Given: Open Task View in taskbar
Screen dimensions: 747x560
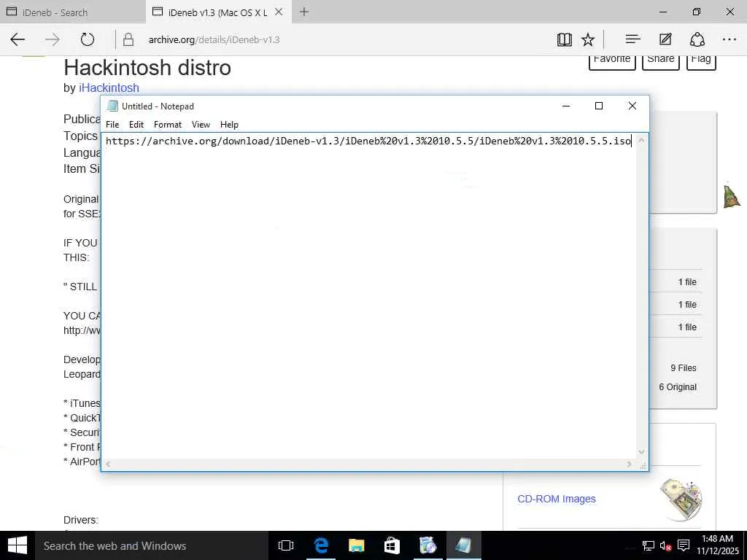Looking at the screenshot, I should 286,545.
